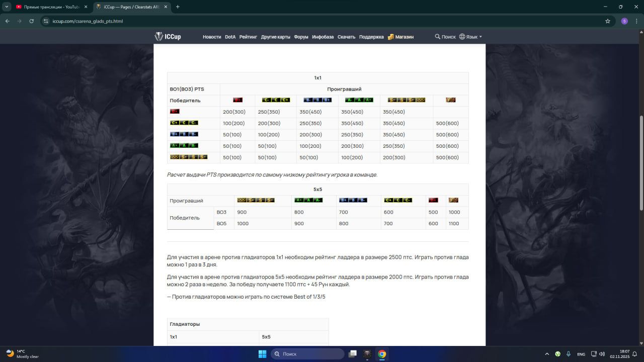644x362 pixels.
Task: Open the Chrome profile avatar
Action: click(x=624, y=21)
